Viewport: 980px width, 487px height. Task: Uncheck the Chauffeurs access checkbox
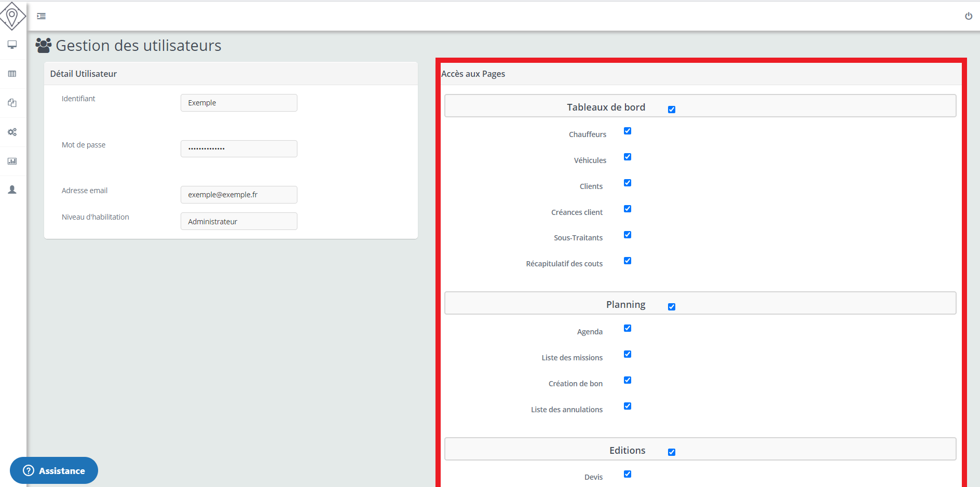point(628,131)
